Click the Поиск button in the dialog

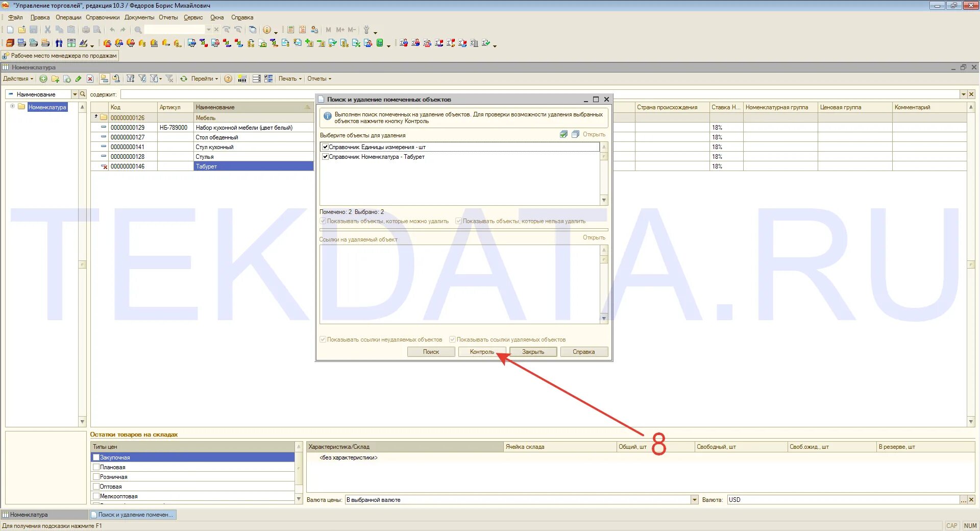431,352
